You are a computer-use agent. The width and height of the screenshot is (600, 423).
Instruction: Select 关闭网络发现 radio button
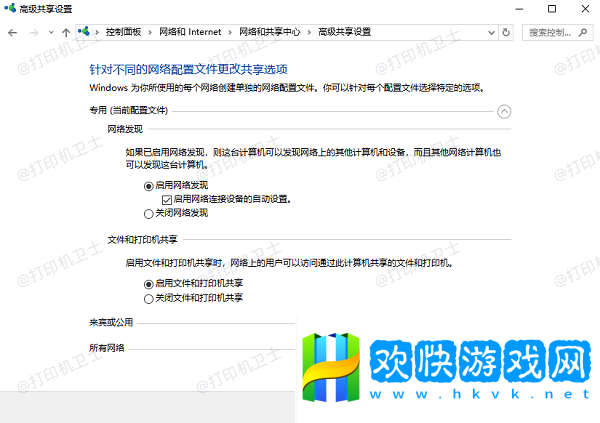(x=148, y=214)
